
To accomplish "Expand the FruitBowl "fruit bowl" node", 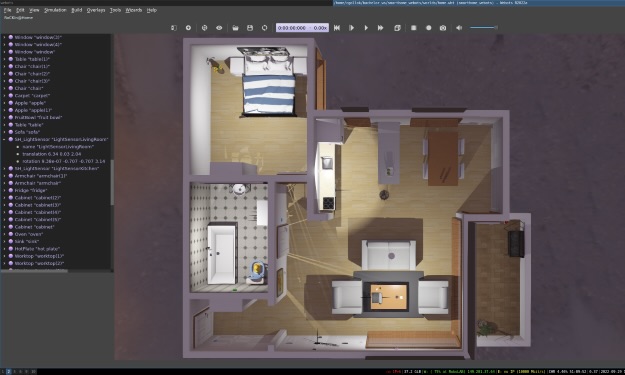I will [4, 118].
